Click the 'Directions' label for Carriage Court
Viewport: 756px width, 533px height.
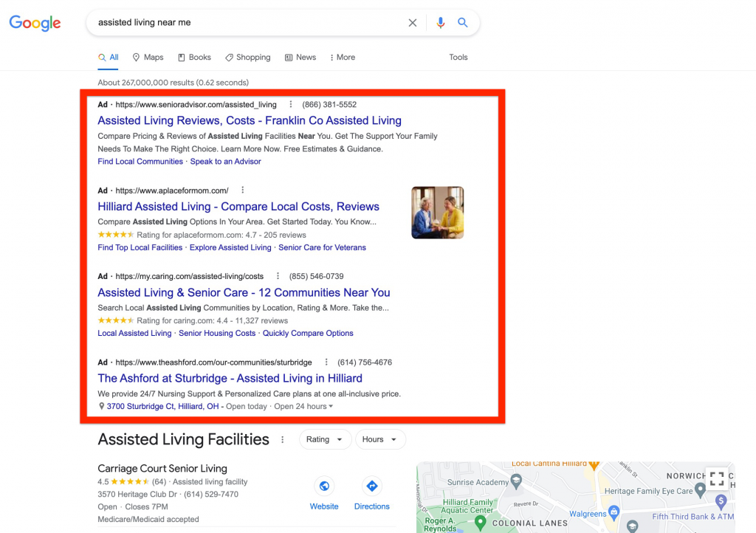[372, 506]
